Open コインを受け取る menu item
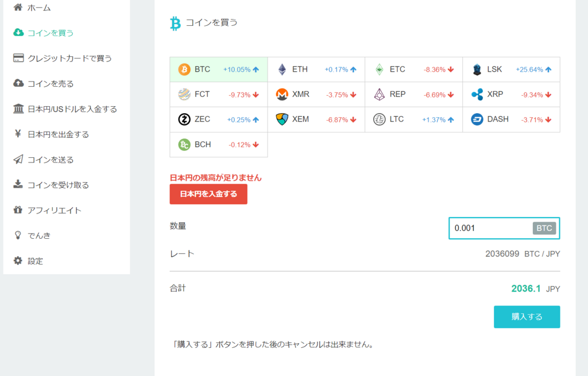 click(x=58, y=185)
